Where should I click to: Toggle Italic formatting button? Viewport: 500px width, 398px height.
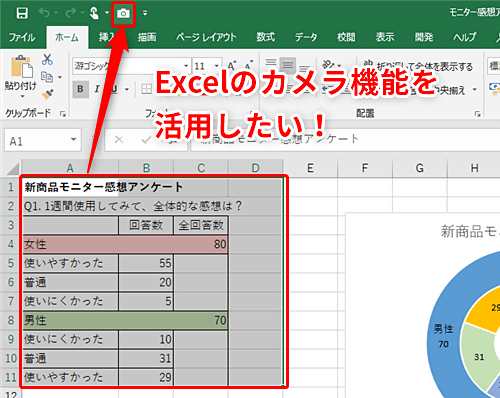[x=97, y=89]
